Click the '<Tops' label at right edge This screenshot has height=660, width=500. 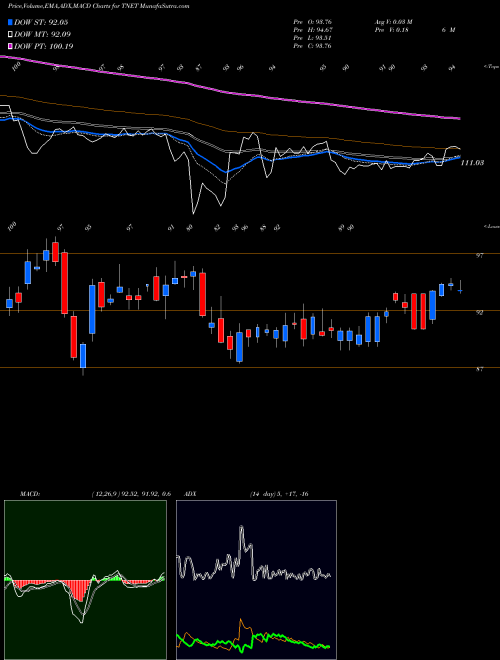pyautogui.click(x=491, y=67)
